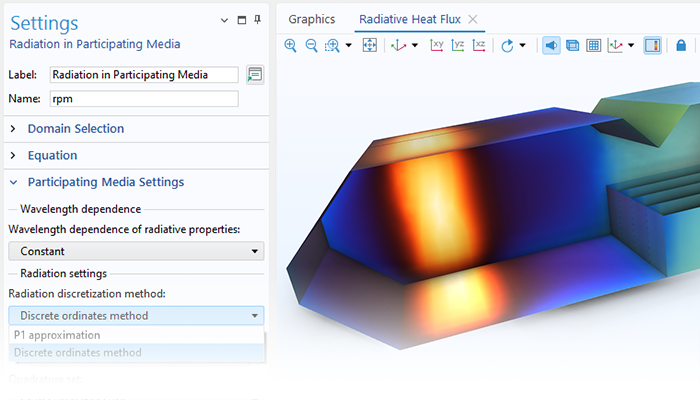Switch to the XY view
This screenshot has width=700, height=400.
(x=437, y=46)
